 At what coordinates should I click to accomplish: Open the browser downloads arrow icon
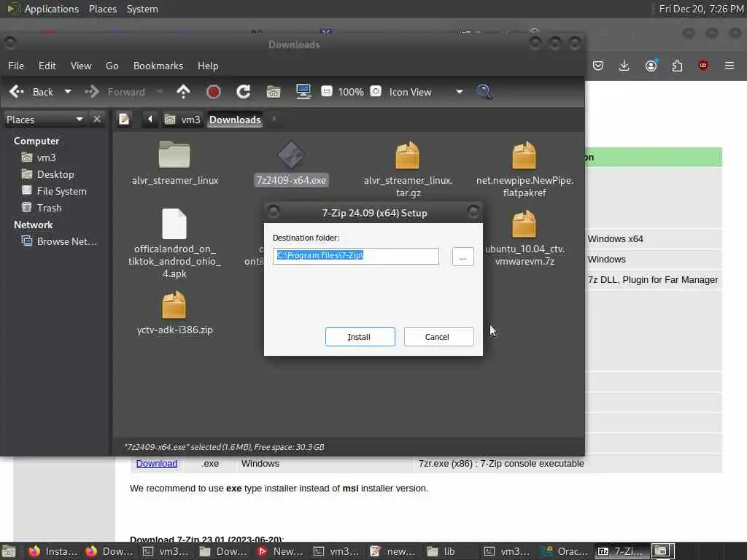tap(624, 66)
